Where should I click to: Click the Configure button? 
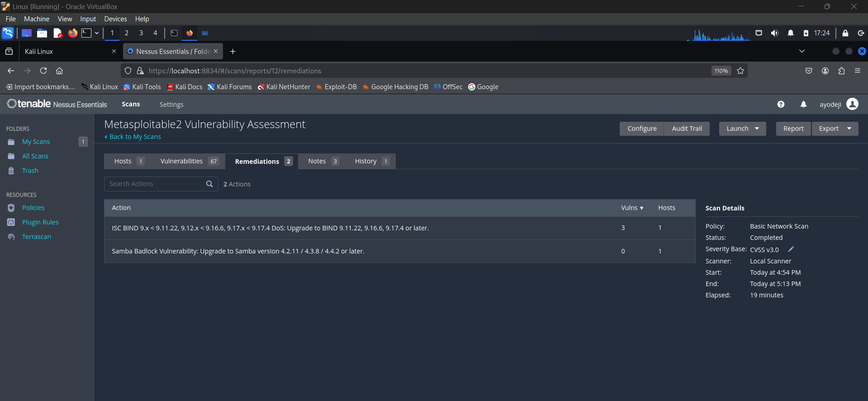point(642,129)
